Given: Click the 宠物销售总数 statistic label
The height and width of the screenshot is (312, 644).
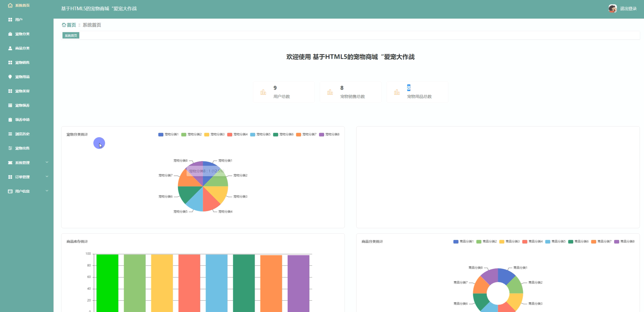Looking at the screenshot, I should pos(352,96).
